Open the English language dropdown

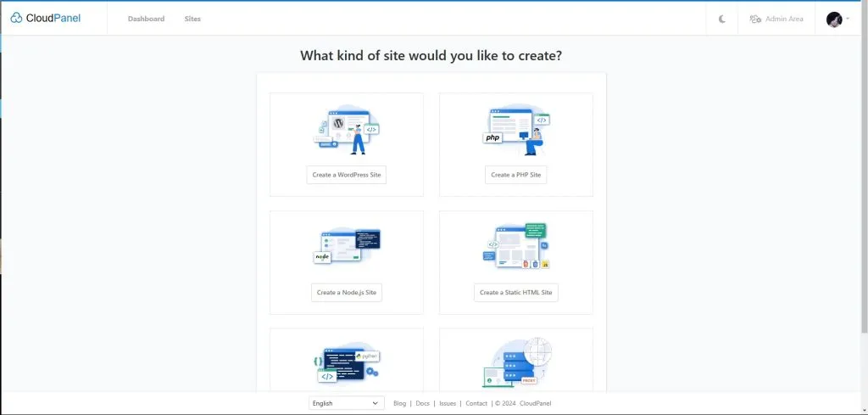tap(347, 403)
